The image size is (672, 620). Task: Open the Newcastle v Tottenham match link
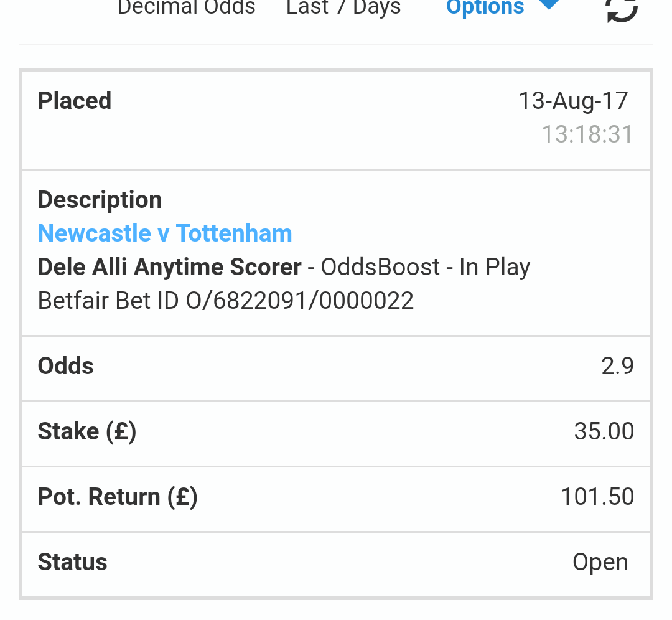tap(165, 233)
